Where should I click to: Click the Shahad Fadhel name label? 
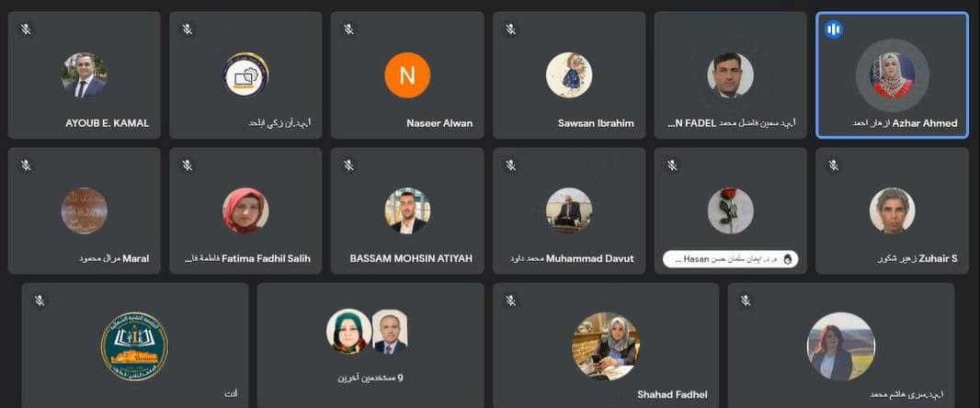click(673, 394)
